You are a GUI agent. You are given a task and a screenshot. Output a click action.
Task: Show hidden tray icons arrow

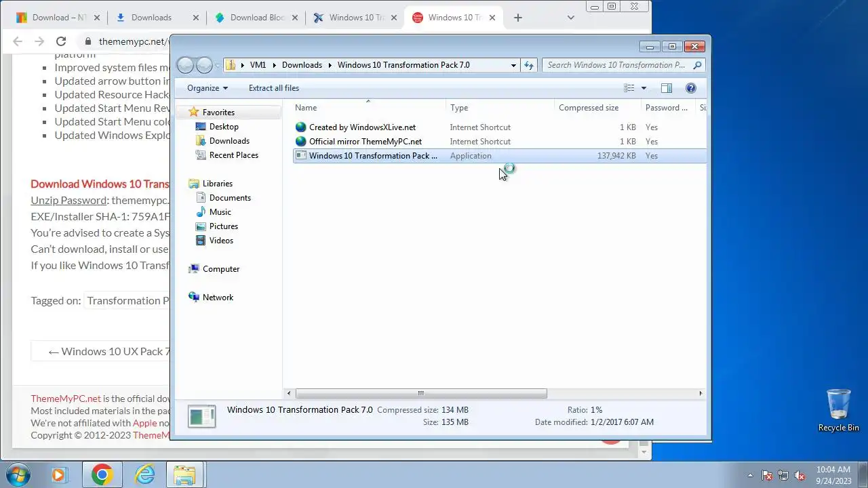(750, 475)
